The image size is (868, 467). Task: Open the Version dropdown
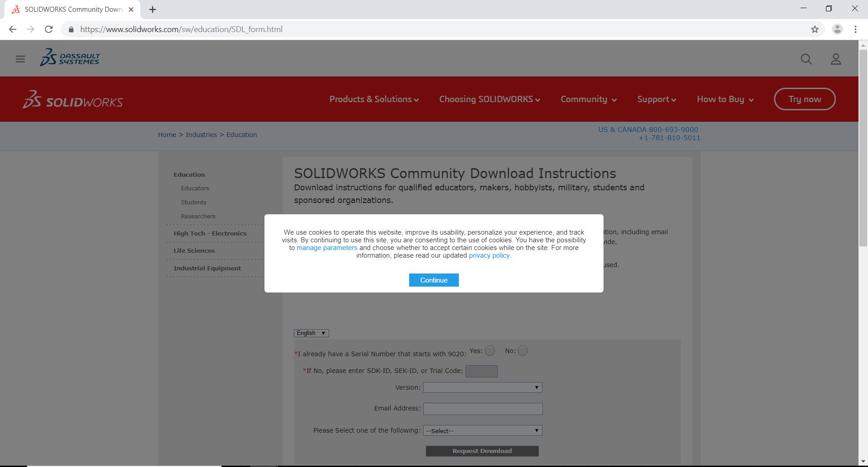[x=482, y=387]
